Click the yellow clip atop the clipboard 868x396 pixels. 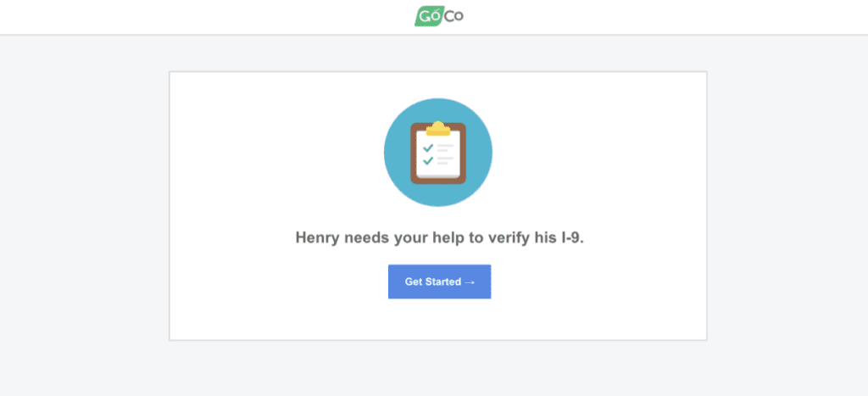[438, 129]
